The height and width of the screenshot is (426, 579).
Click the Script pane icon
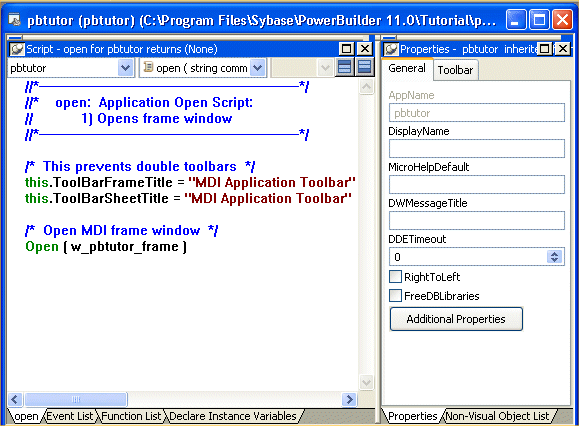[x=17, y=49]
